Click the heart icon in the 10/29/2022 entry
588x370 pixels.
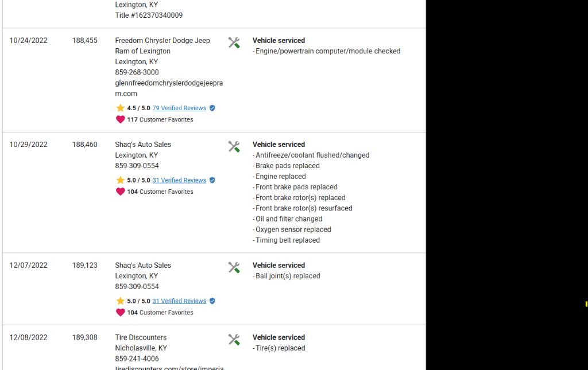(x=120, y=192)
